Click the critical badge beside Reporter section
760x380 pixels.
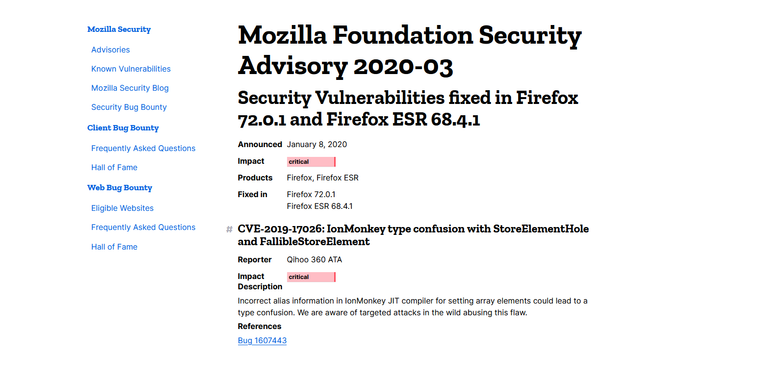click(x=311, y=277)
